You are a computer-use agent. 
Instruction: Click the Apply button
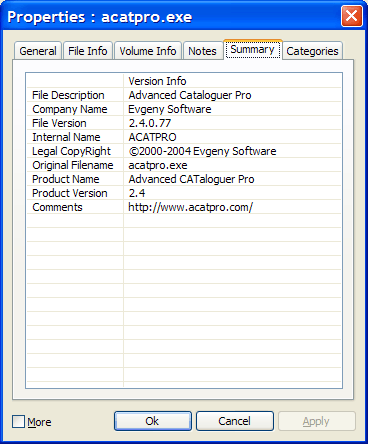pyautogui.click(x=317, y=421)
